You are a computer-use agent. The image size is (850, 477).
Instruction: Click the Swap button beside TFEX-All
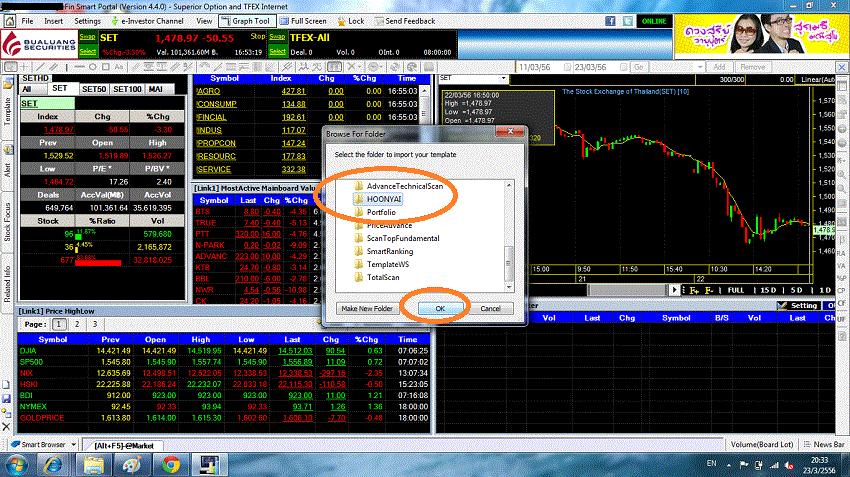(277, 37)
